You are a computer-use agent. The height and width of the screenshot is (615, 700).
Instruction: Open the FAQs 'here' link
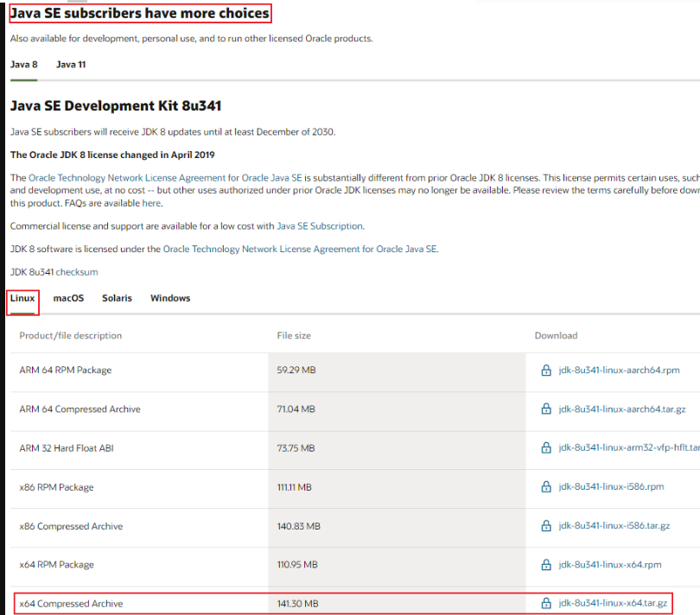point(151,204)
